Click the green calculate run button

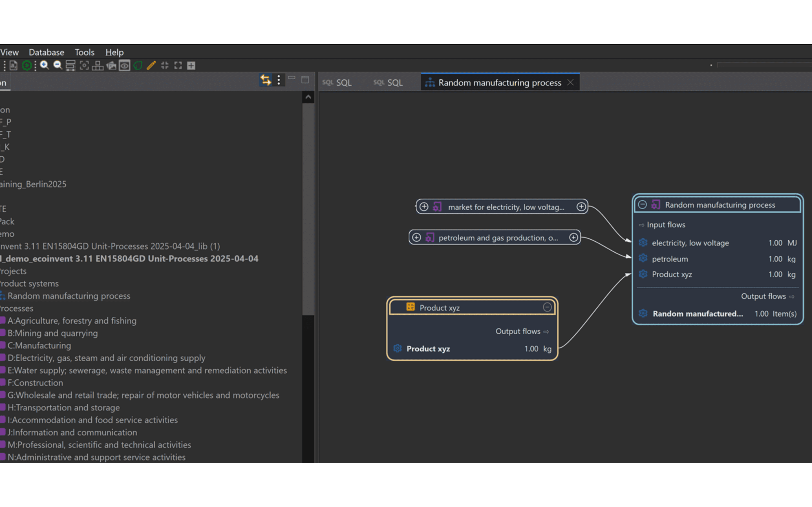[x=27, y=65]
